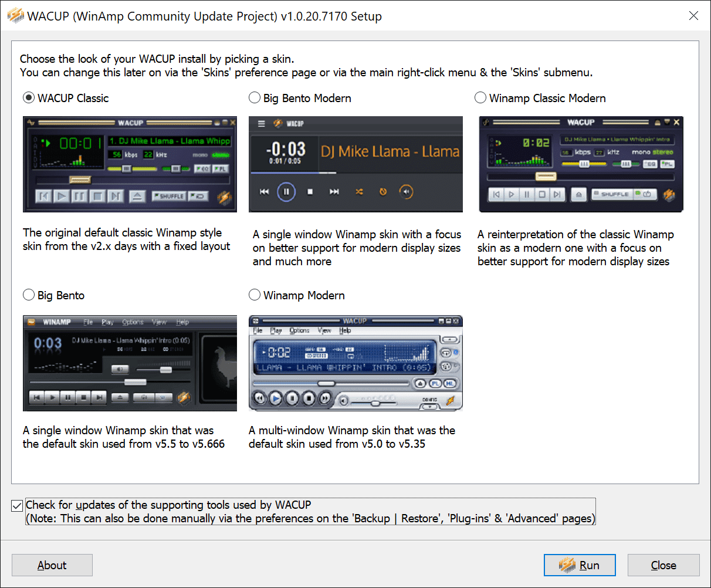Click the WACUP logo icon in title bar
711x588 pixels.
16,16
